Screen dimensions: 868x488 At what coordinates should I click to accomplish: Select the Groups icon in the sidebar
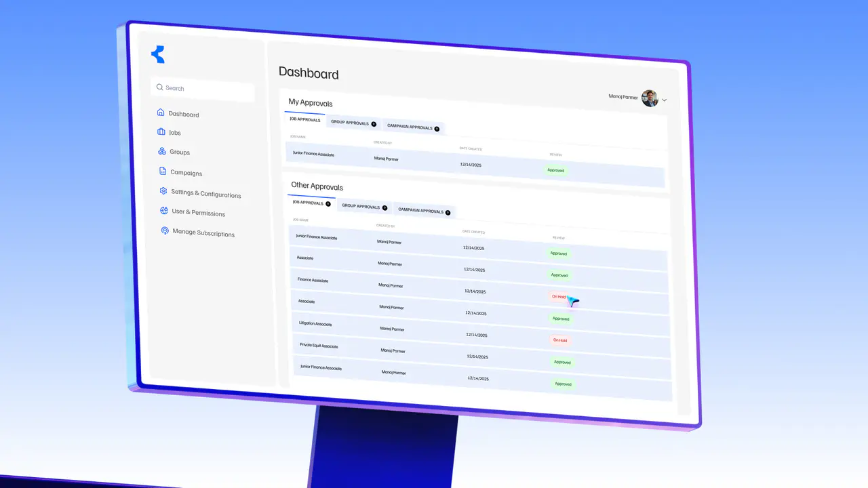pos(162,151)
